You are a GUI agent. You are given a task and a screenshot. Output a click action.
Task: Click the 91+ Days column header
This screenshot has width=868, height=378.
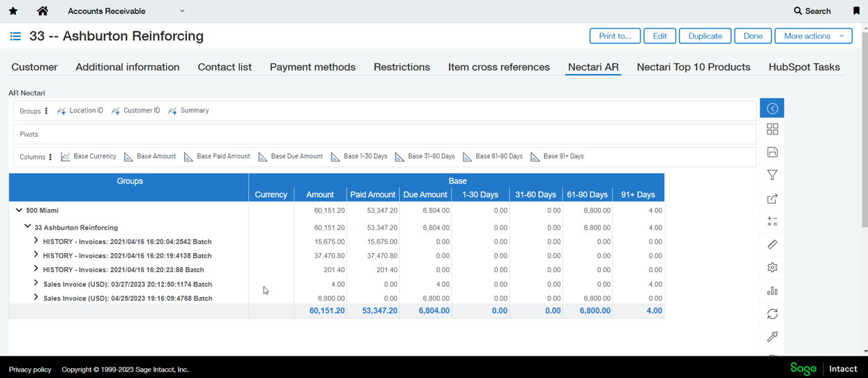[638, 195]
